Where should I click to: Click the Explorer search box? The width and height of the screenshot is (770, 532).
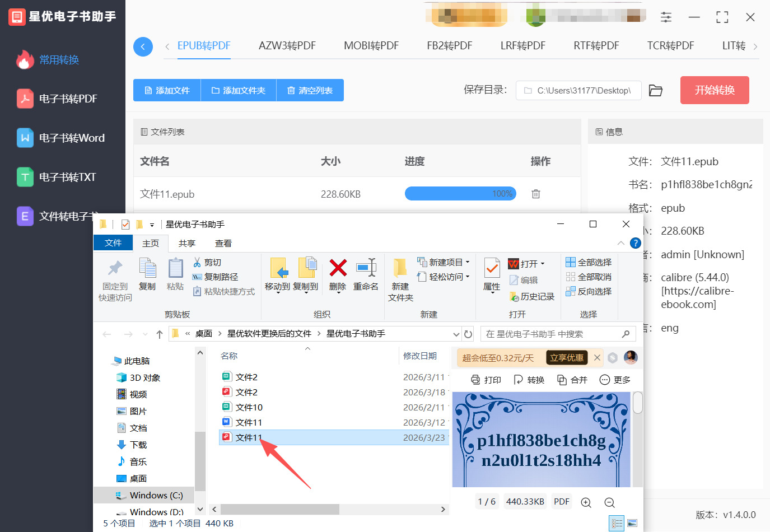pos(558,334)
